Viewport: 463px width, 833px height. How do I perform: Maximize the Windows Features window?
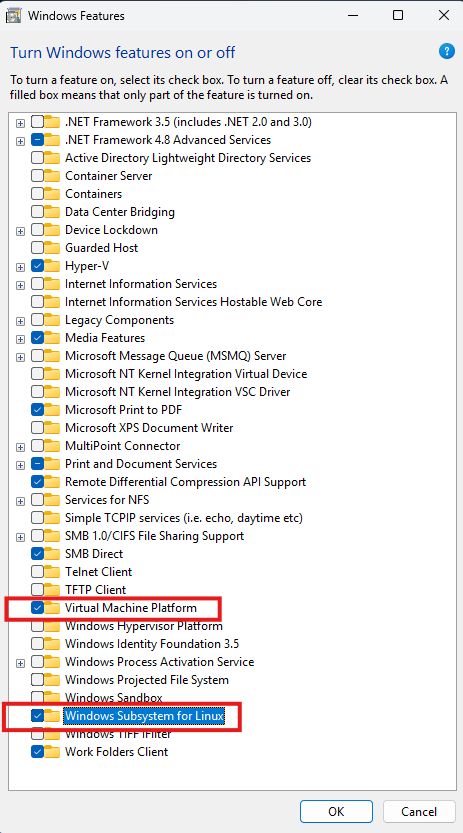(398, 15)
